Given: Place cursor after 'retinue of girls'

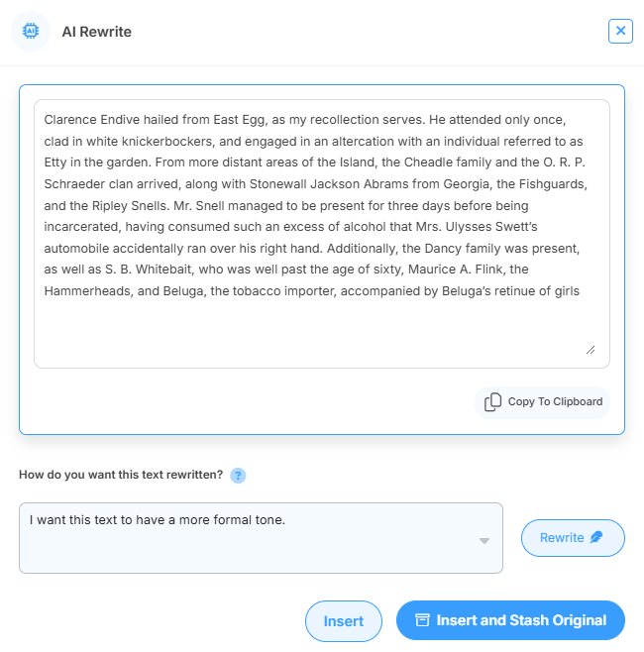Looking at the screenshot, I should pyautogui.click(x=580, y=291).
